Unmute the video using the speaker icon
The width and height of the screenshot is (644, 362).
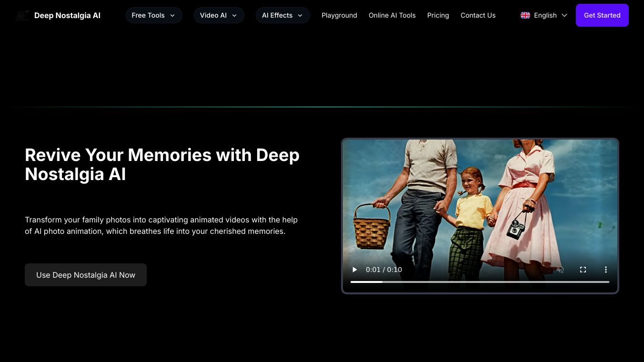560,270
